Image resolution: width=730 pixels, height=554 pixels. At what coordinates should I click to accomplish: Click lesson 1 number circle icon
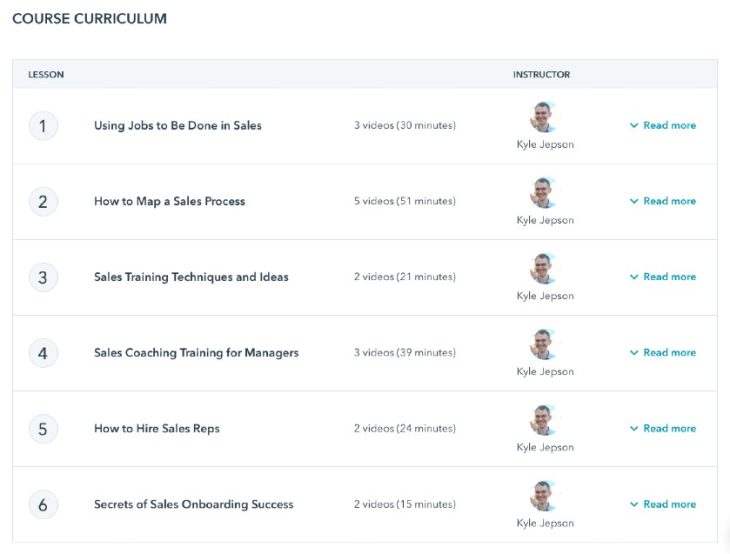[x=43, y=126]
